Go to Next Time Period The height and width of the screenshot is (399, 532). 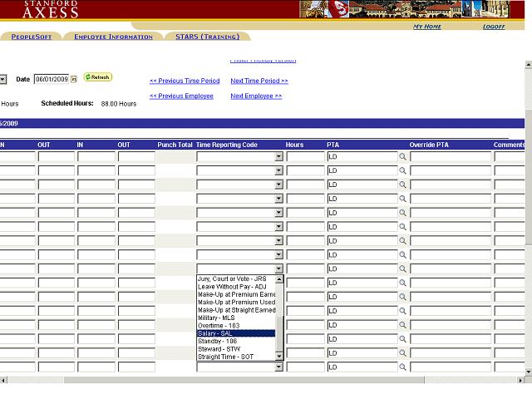coord(259,81)
